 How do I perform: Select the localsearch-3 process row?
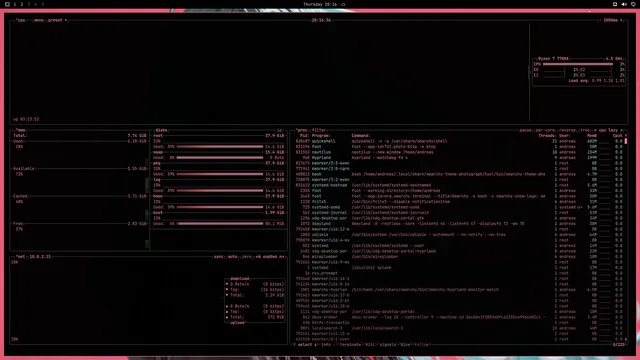coord(460,328)
